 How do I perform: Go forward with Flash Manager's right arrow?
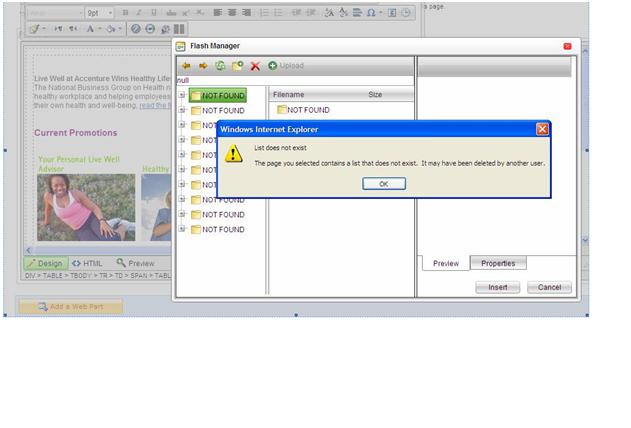pyautogui.click(x=203, y=66)
